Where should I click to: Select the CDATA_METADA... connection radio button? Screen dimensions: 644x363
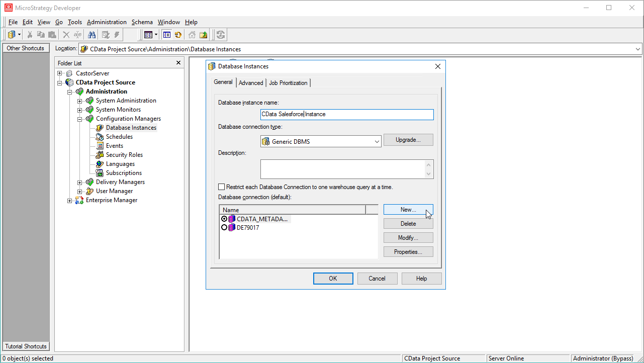click(224, 219)
